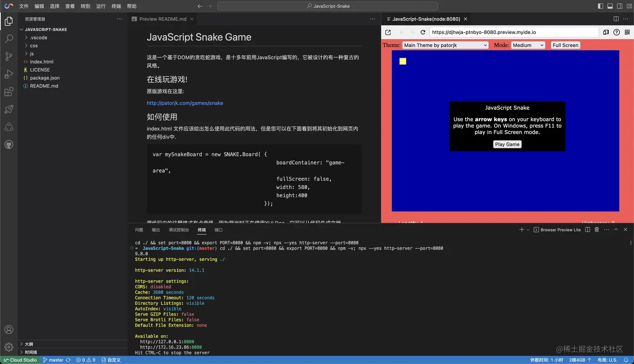Open the new terminal profile dropdown arrow
Screen dimensions: 634x364
pos(528,230)
